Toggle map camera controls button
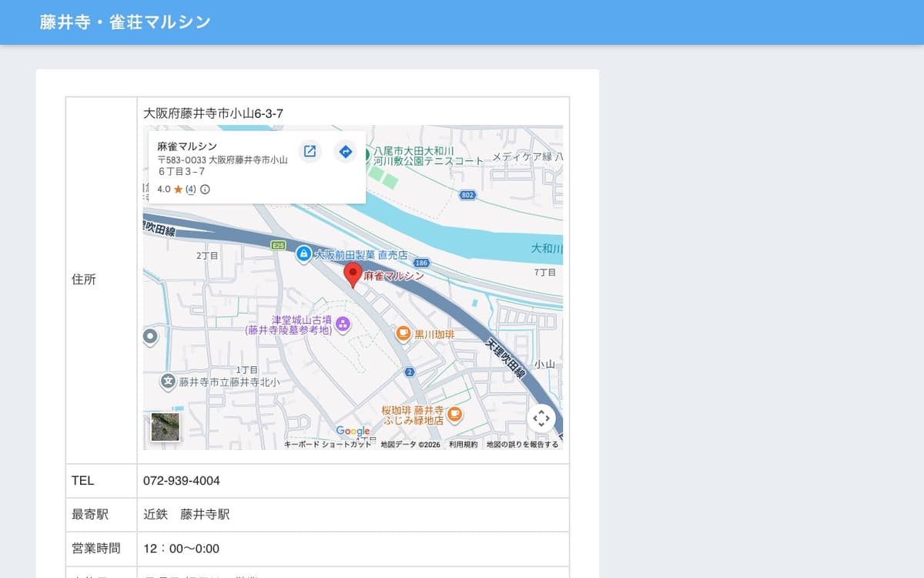 [x=541, y=418]
